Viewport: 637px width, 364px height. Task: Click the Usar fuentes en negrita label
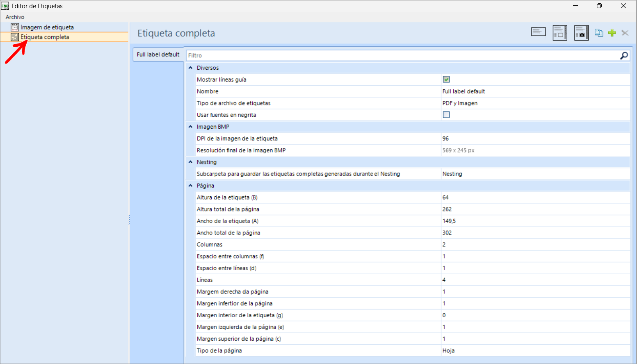point(226,115)
